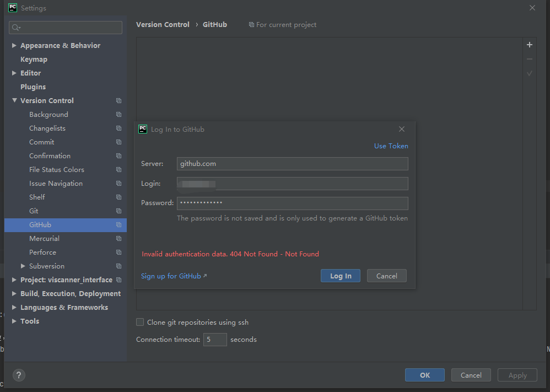
Task: Enable Clone git repositories using ssh
Action: point(140,322)
